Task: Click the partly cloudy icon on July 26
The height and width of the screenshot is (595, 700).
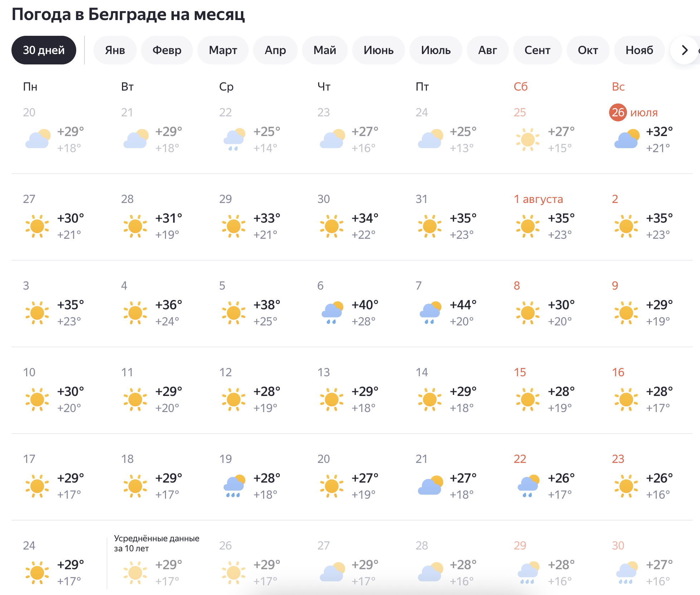Action: pos(627,139)
